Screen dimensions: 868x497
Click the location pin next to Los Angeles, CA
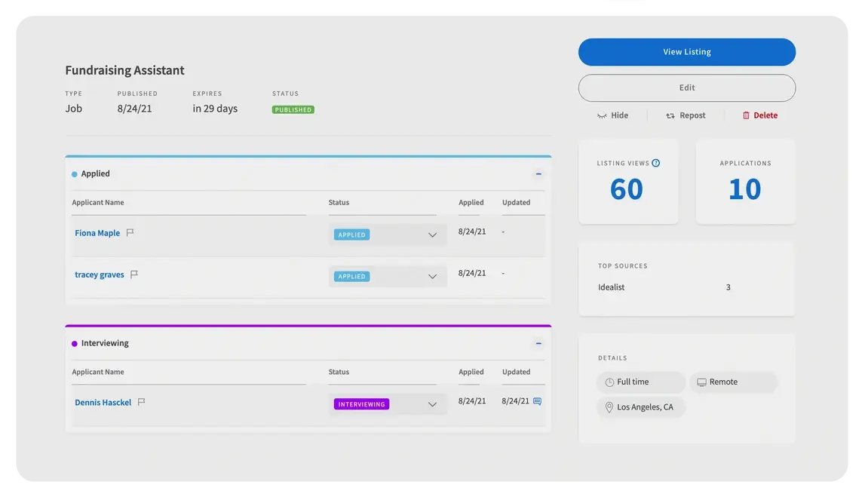(x=609, y=407)
